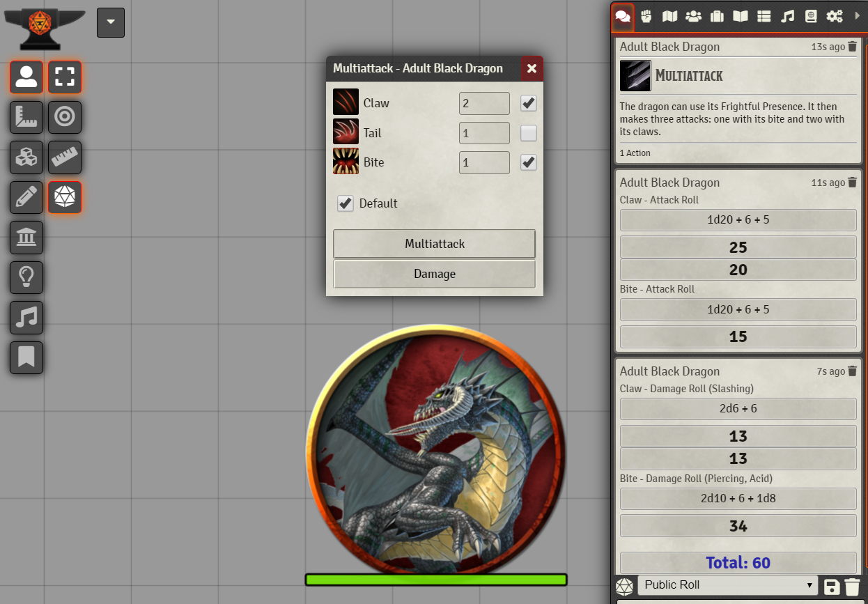Select the straight ruler measure tool
Image resolution: width=868 pixels, height=604 pixels.
coord(65,157)
